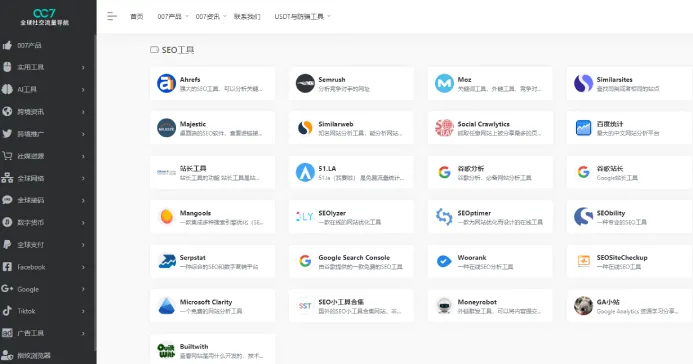The height and width of the screenshot is (364, 693).
Task: Open the 007产品 top navigation dropdown
Action: click(173, 16)
